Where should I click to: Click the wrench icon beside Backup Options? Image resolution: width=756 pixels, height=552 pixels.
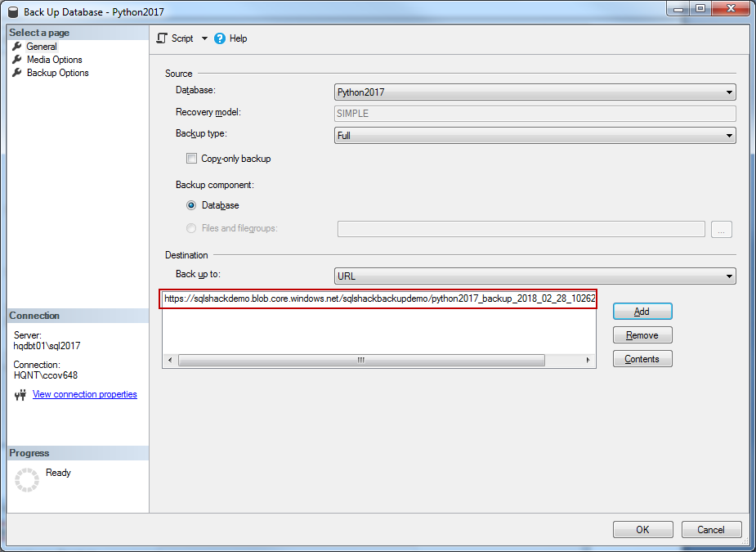(x=17, y=73)
